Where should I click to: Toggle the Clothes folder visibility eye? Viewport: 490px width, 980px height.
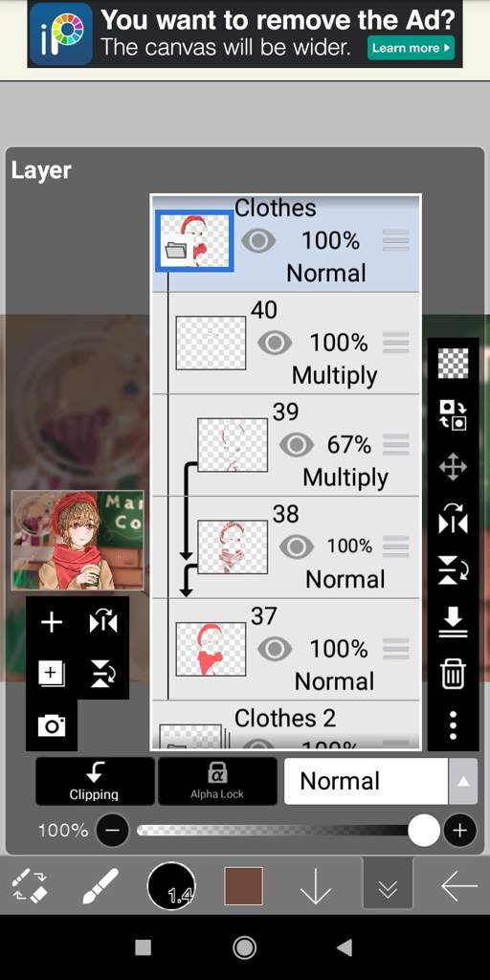tap(258, 240)
